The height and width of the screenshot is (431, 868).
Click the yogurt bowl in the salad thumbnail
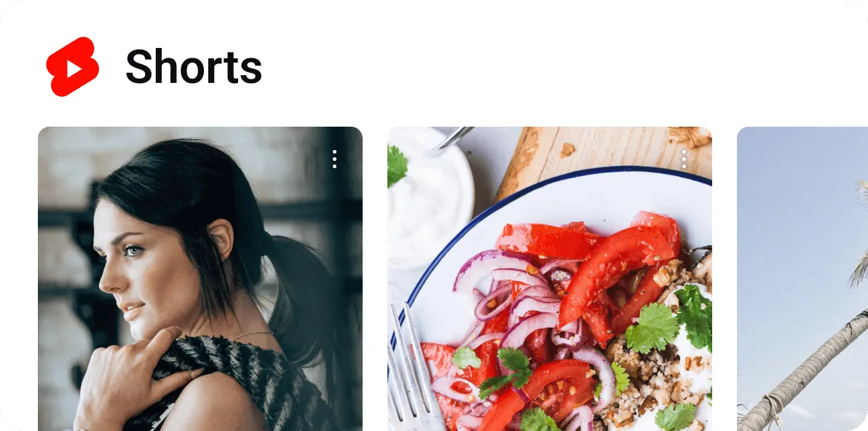tap(430, 197)
